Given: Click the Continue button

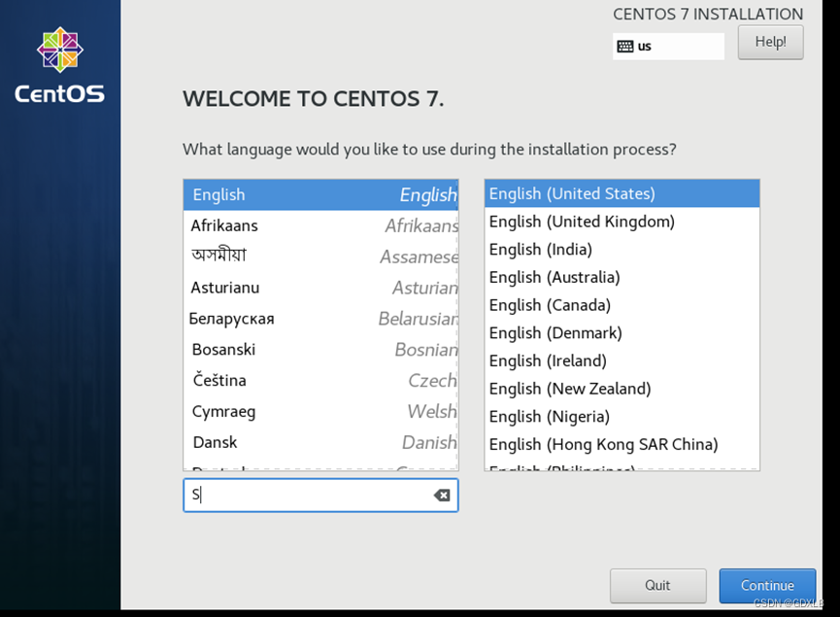Looking at the screenshot, I should [x=767, y=585].
